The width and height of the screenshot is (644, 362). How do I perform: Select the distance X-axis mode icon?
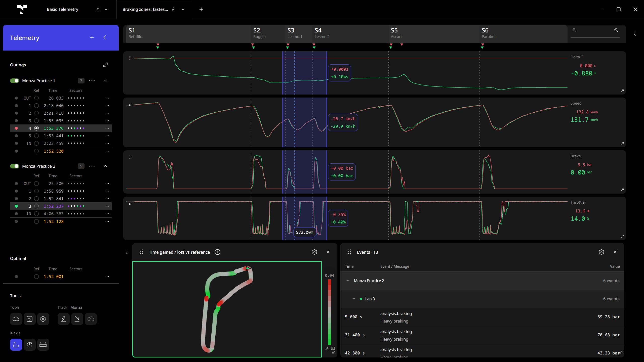[16, 345]
